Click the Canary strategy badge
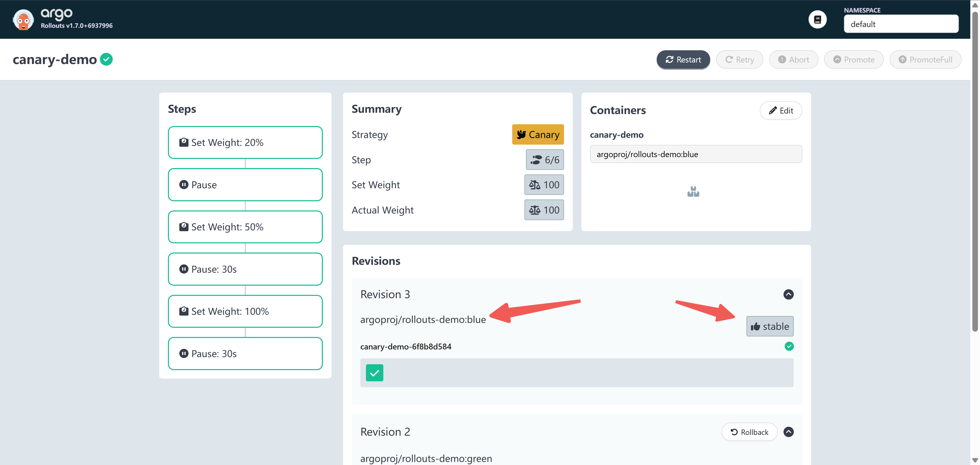The width and height of the screenshot is (980, 465). [x=537, y=135]
